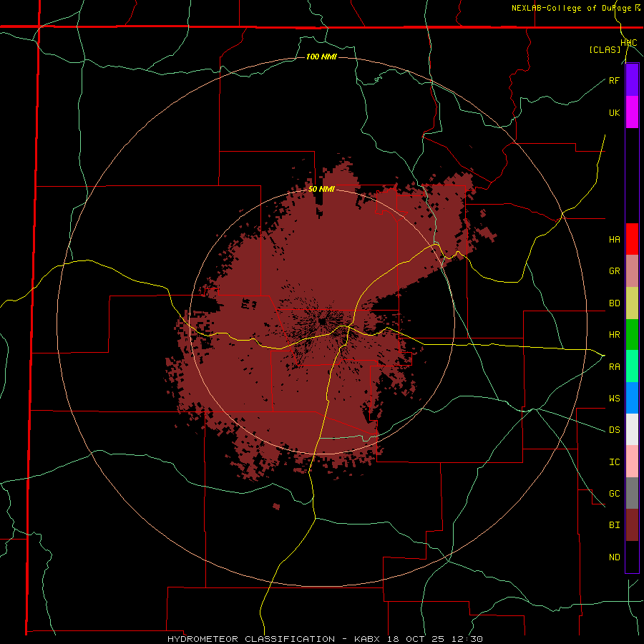Image resolution: width=644 pixels, height=644 pixels.
Task: Click the KABX station identifier
Action: (369, 639)
